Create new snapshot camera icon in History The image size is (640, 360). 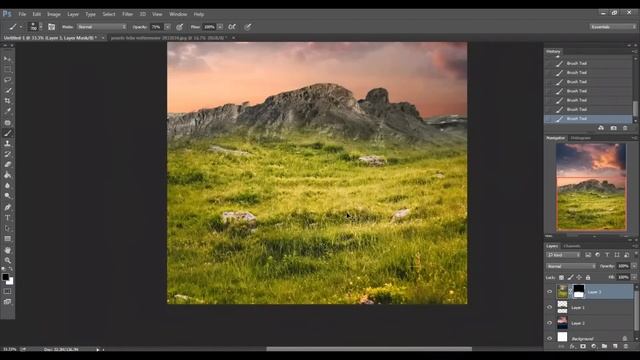pyautogui.click(x=613, y=128)
